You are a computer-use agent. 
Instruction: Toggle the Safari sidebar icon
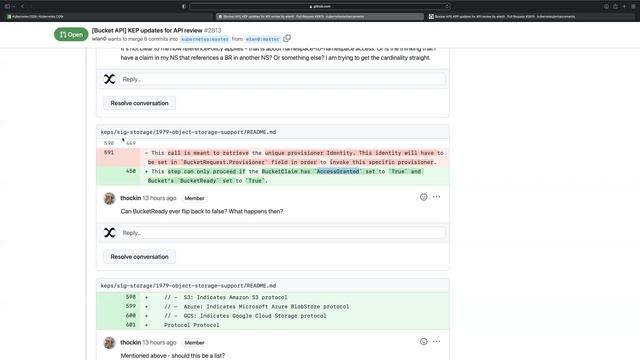pos(7,6)
